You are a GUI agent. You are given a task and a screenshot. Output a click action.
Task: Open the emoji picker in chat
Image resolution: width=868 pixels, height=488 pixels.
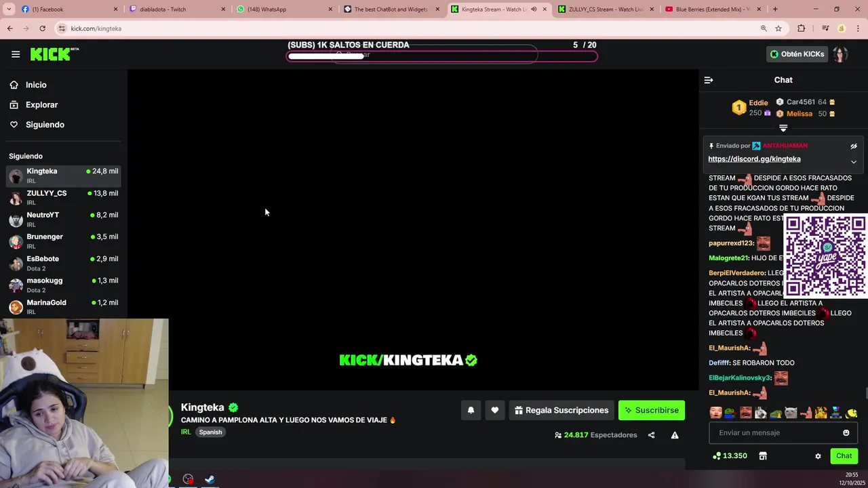click(846, 432)
